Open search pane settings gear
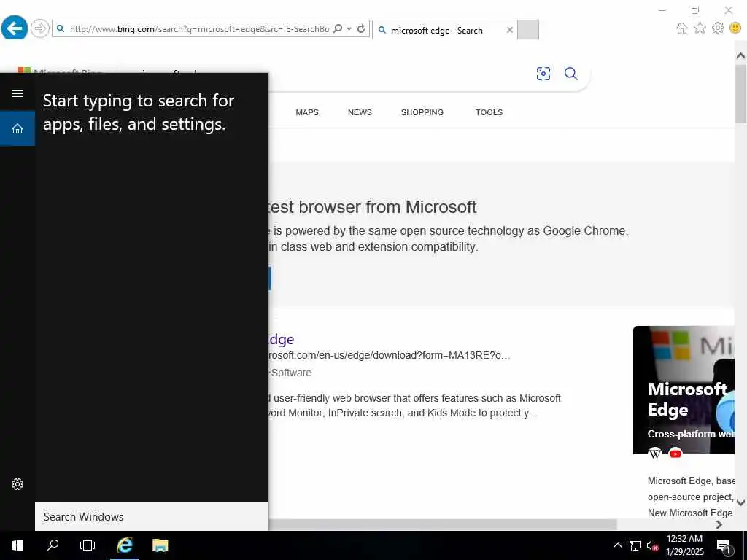Image resolution: width=747 pixels, height=560 pixels. click(x=18, y=484)
